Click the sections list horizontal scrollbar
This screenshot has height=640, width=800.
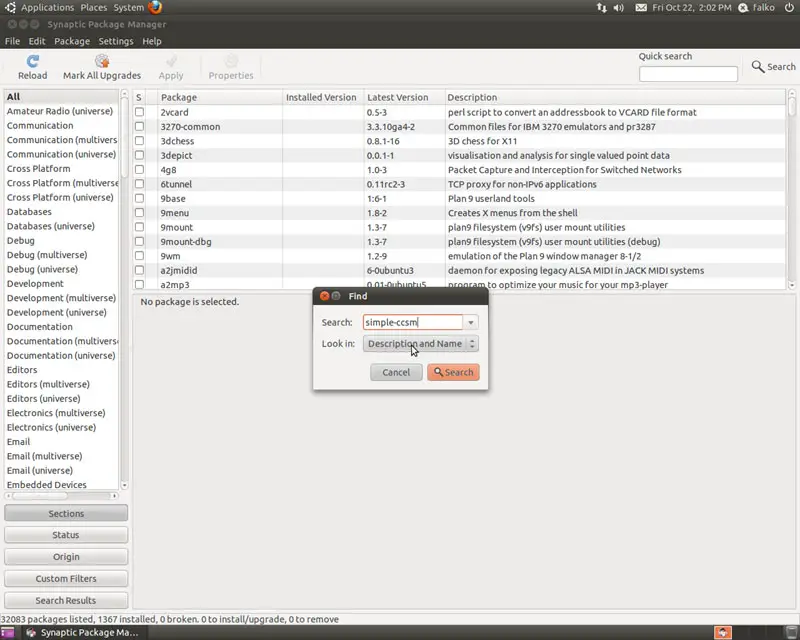pos(61,496)
